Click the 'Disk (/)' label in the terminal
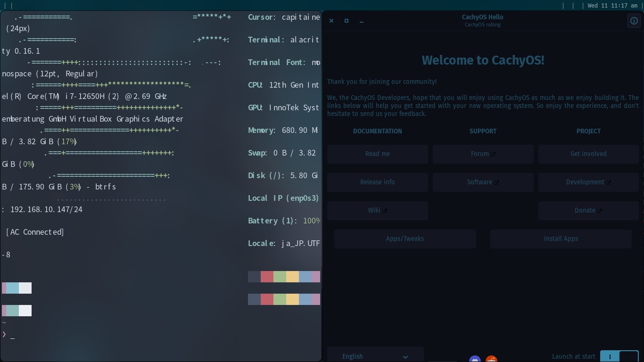The image size is (644, 362). [265, 176]
